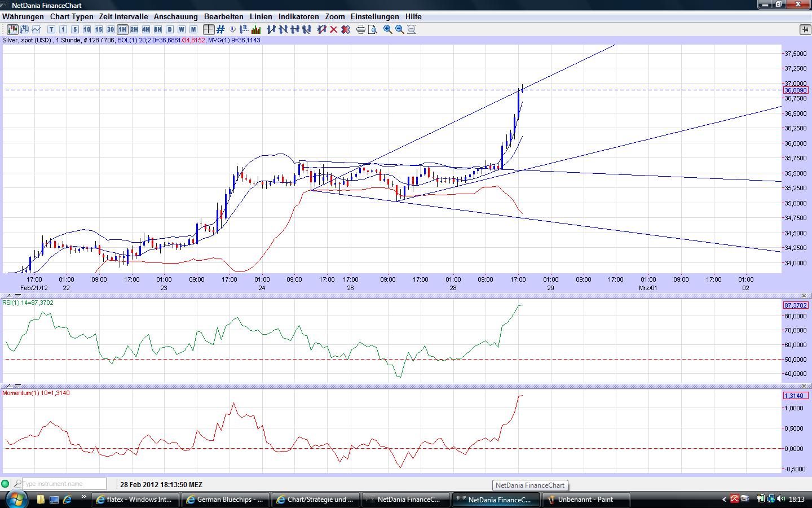Click the Silver spot chart info line
The height and width of the screenshot is (508, 812).
[x=131, y=41]
